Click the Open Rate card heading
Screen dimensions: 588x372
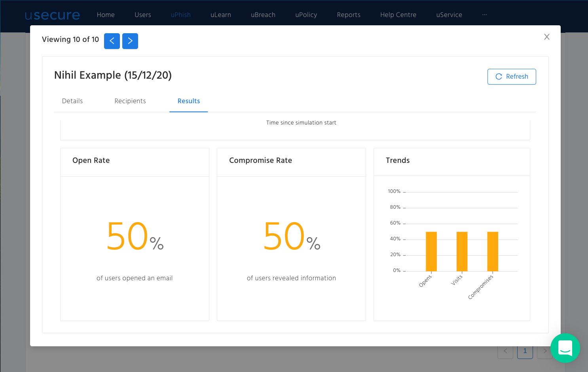tap(91, 161)
